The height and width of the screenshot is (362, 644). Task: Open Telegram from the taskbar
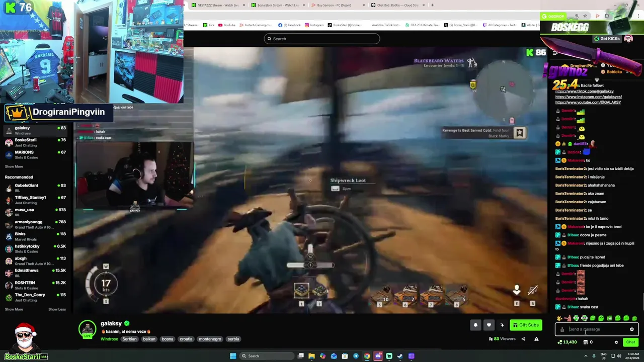pos(356,356)
